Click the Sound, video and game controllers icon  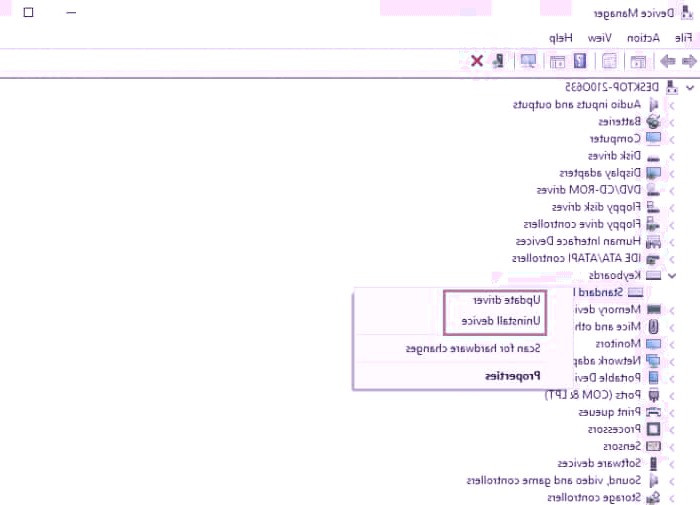[x=654, y=480]
